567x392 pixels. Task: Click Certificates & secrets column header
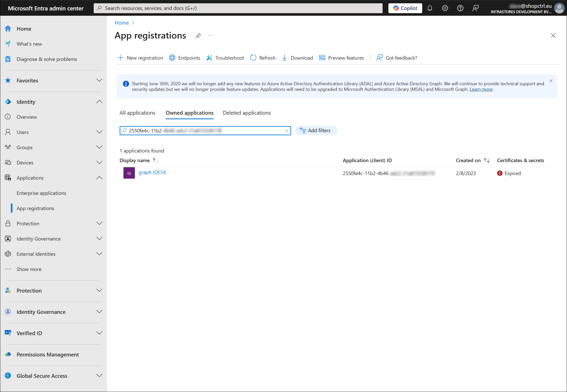point(521,160)
